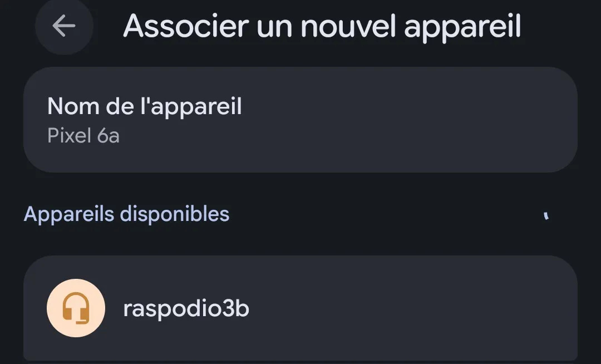The image size is (601, 364).
Task: Click the available devices section heading
Action: (126, 214)
